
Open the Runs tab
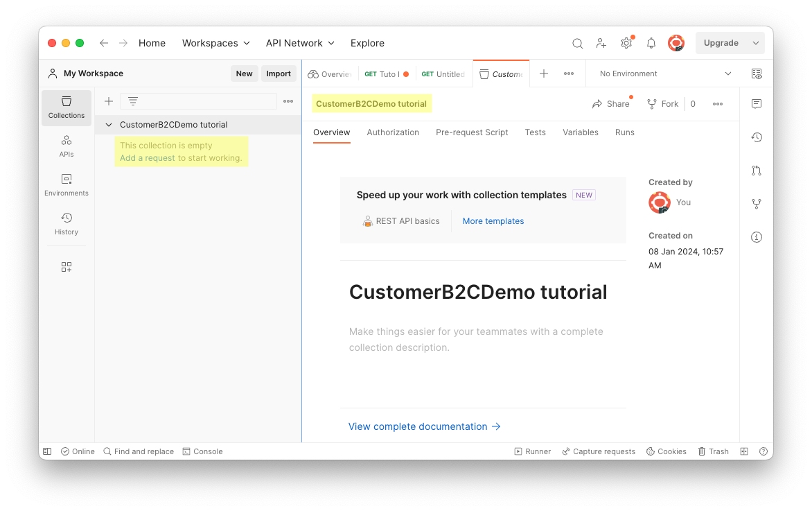tap(624, 132)
